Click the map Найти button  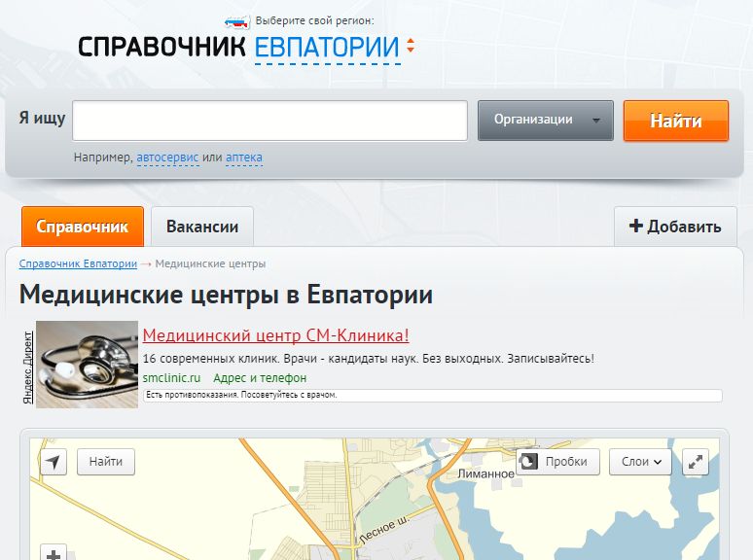[106, 462]
